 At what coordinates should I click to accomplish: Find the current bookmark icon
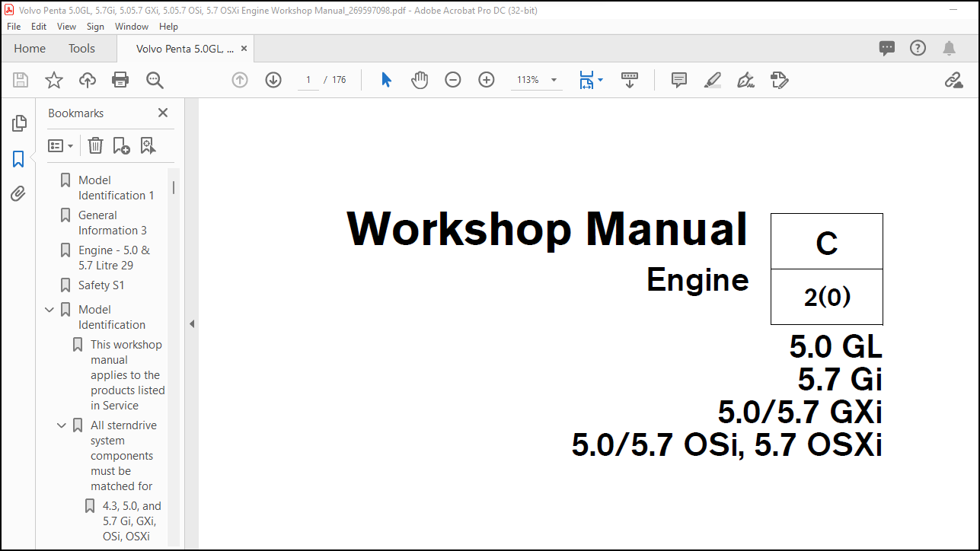148,145
